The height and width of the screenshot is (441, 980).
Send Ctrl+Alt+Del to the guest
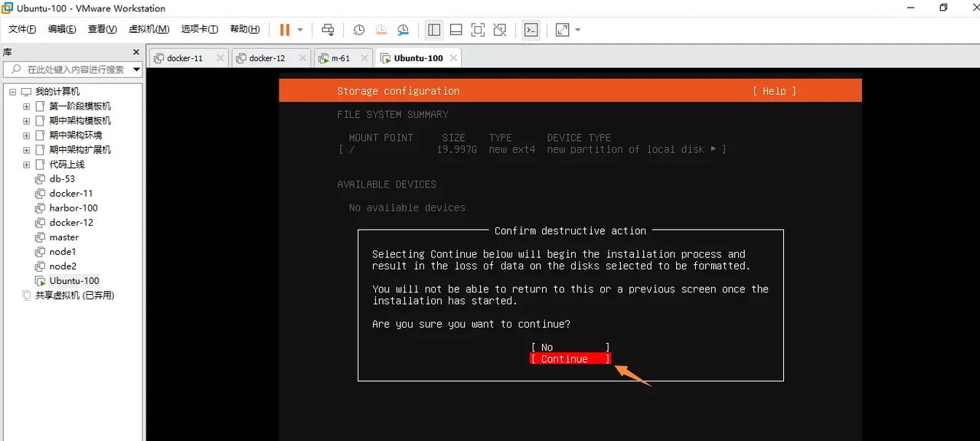point(328,30)
